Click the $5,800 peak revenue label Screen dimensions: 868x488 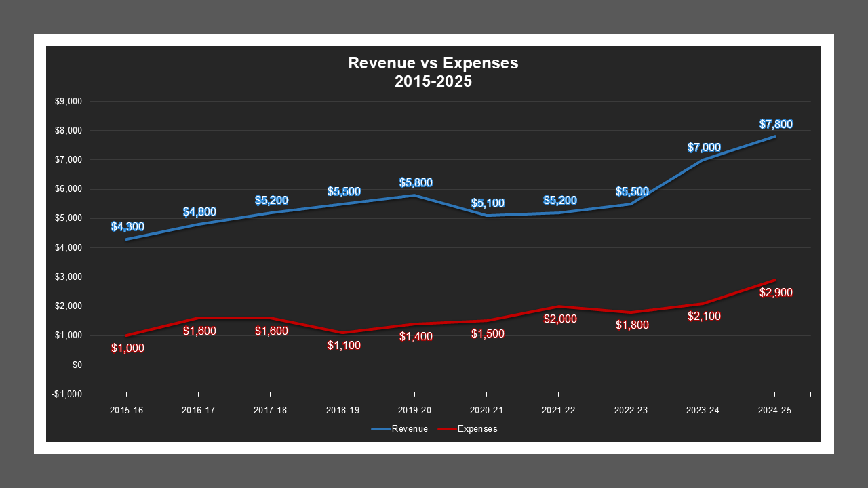pos(414,182)
